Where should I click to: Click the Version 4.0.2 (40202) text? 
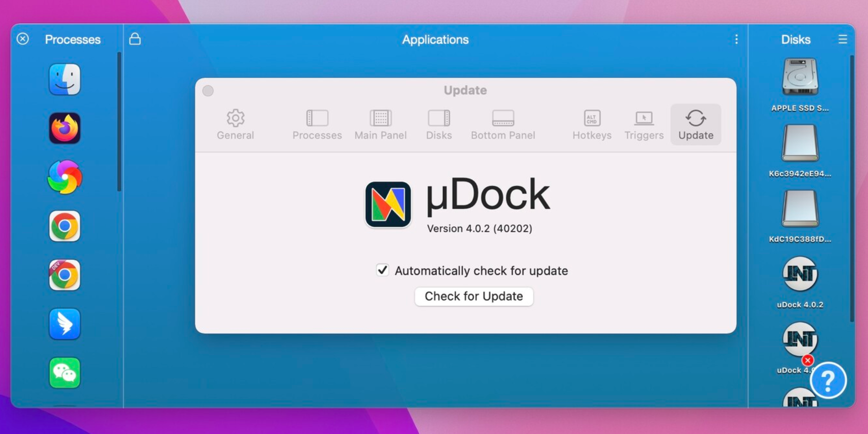click(x=480, y=229)
